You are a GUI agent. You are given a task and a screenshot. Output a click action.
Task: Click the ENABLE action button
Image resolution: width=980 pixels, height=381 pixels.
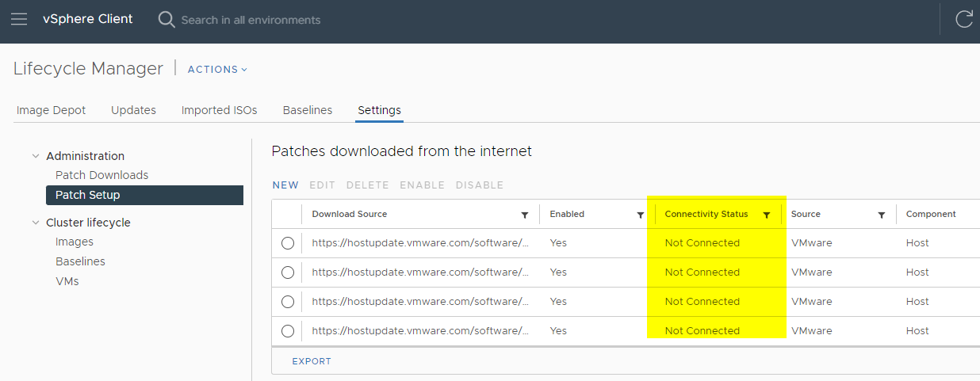click(x=422, y=185)
